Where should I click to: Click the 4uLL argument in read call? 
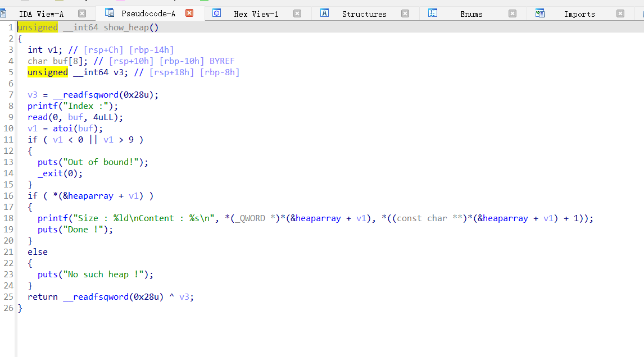103,117
